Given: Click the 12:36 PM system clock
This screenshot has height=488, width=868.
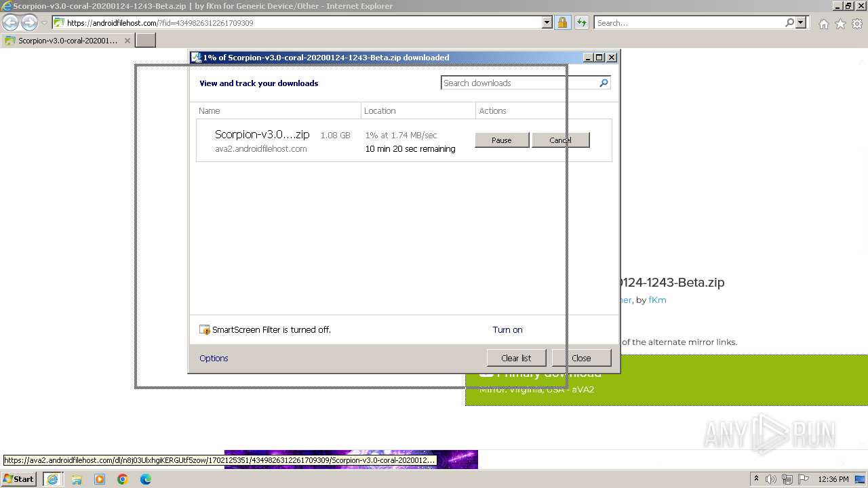Looking at the screenshot, I should [x=833, y=479].
